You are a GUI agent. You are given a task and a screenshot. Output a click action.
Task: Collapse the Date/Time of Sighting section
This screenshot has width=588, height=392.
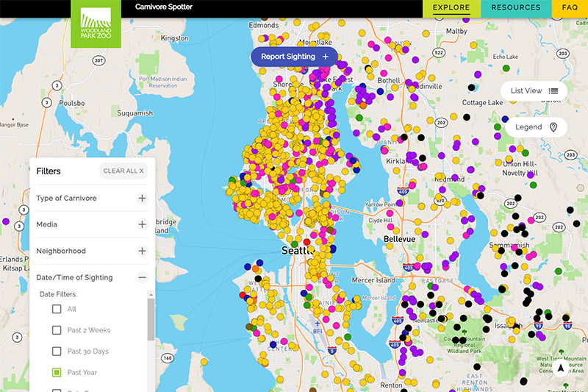point(142,277)
